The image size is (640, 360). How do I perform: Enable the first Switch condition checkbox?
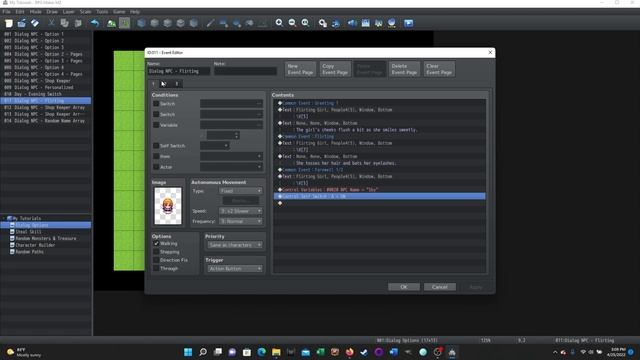(x=156, y=104)
